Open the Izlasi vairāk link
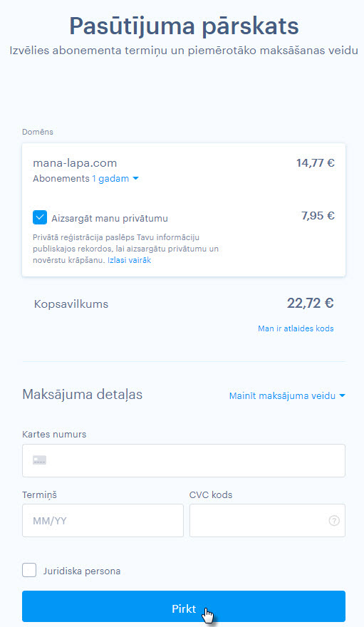 click(130, 260)
